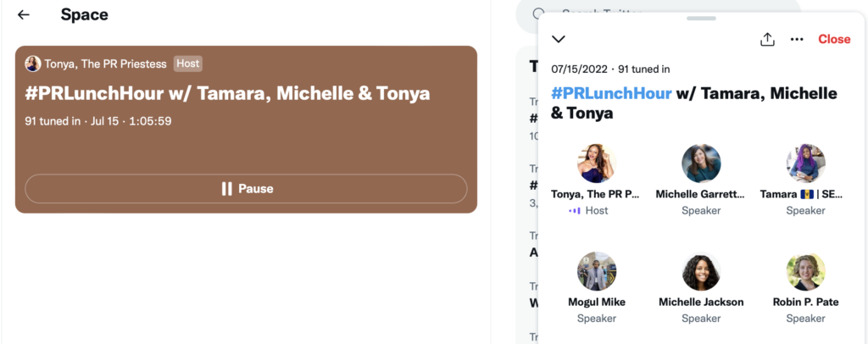Click the Host badge on Space card

(188, 64)
